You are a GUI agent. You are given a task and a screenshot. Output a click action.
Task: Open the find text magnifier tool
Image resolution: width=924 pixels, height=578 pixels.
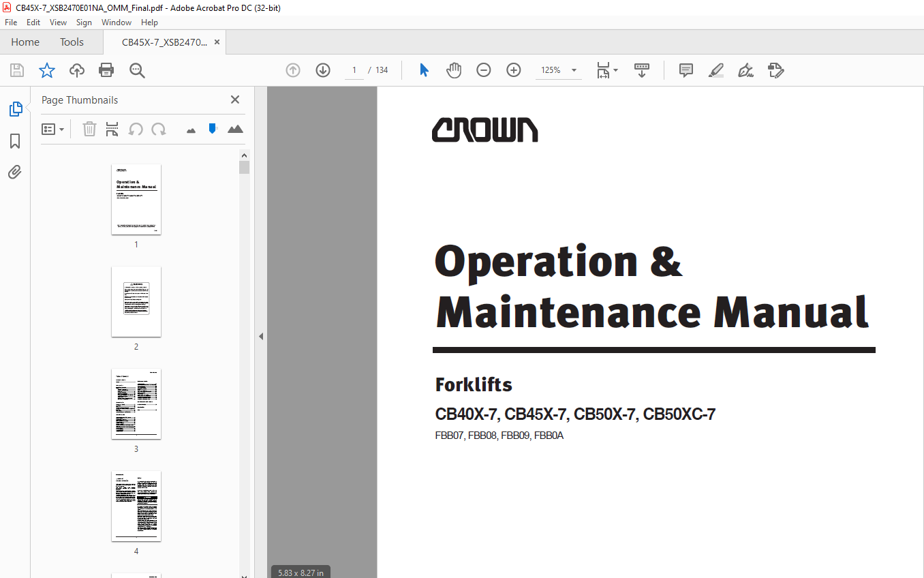coord(137,70)
